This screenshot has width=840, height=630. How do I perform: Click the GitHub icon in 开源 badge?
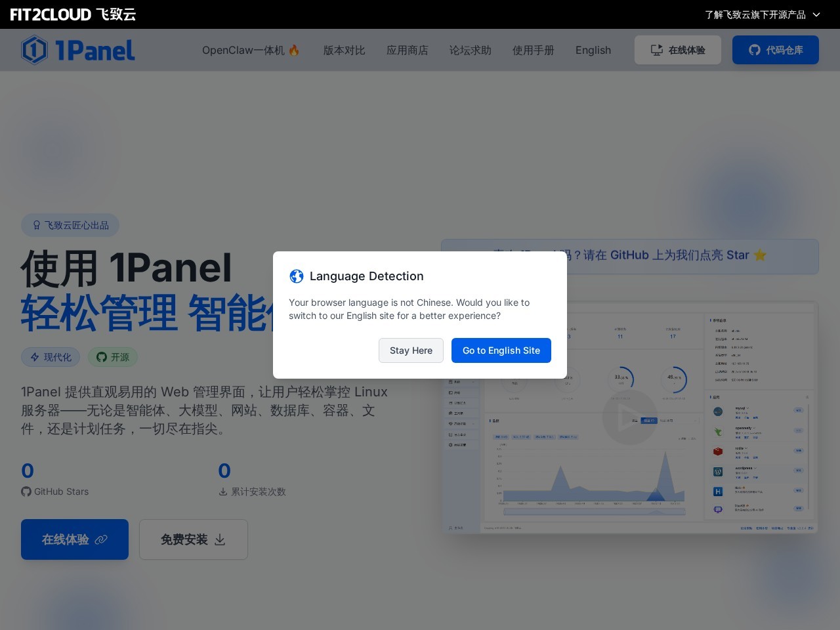102,357
